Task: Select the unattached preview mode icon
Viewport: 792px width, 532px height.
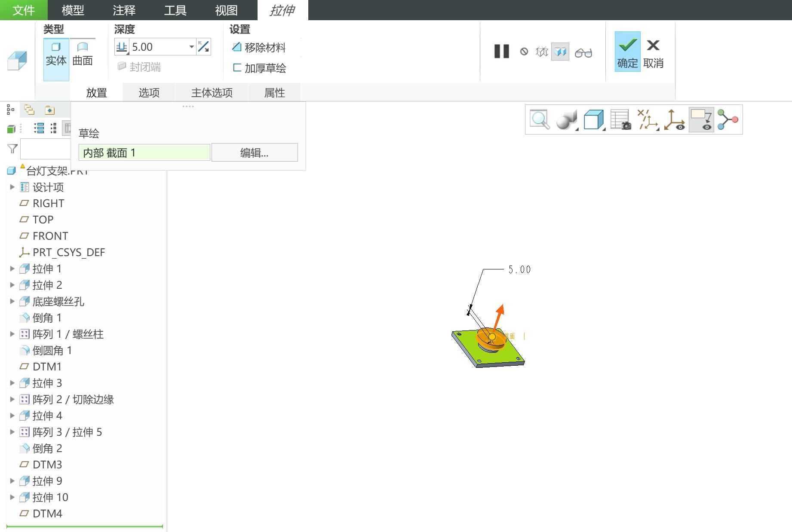Action: coord(542,52)
